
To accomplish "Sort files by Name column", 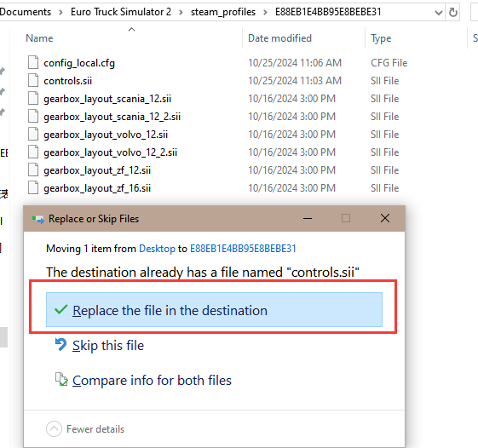I will click(x=39, y=38).
